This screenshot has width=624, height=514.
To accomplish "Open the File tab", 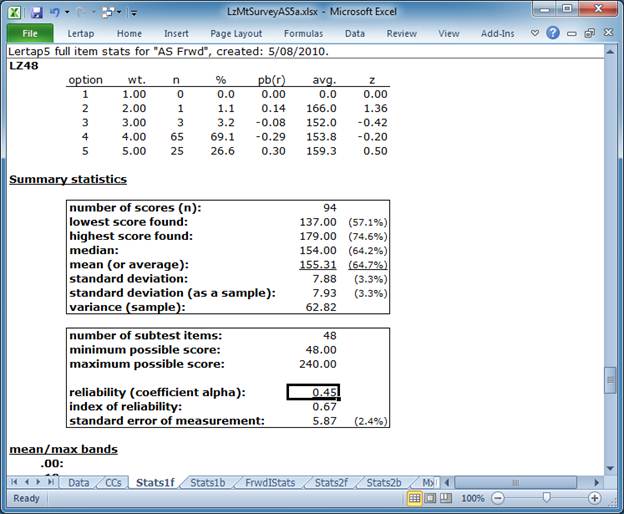I will 29,33.
